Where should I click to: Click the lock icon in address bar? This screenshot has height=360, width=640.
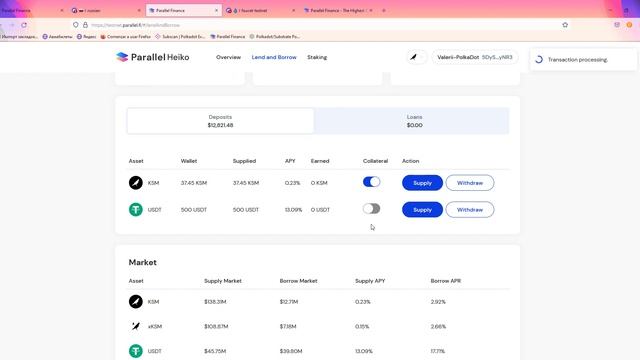[85, 25]
